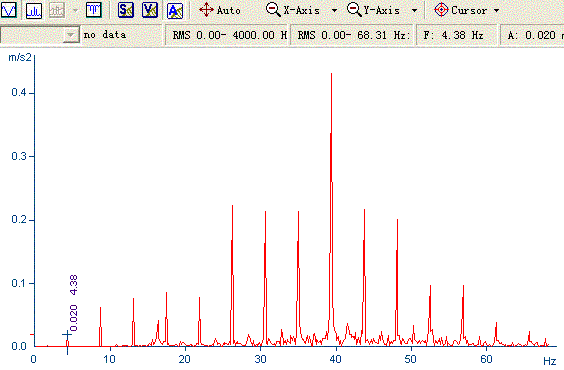
Task: Toggle the A acceleration display button
Action: tap(175, 10)
